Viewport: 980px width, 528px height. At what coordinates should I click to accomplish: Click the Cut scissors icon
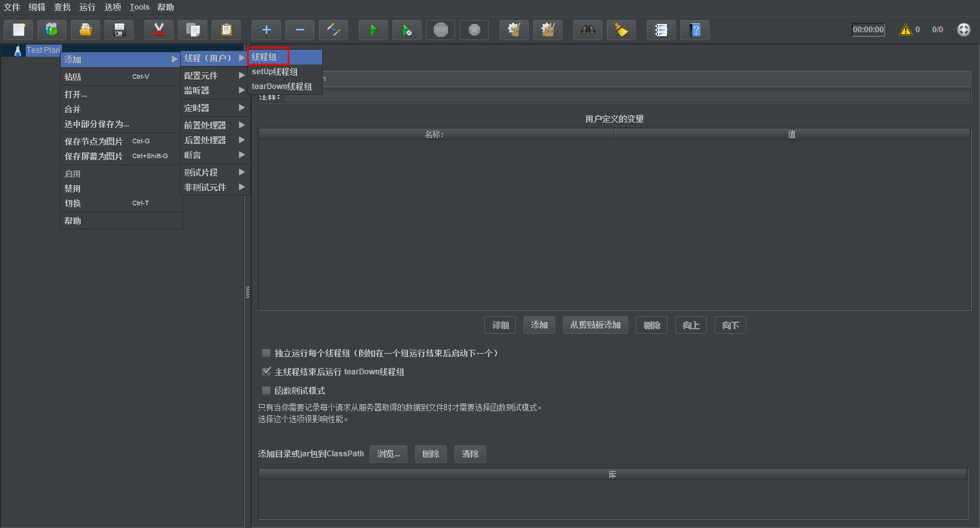[x=159, y=30]
